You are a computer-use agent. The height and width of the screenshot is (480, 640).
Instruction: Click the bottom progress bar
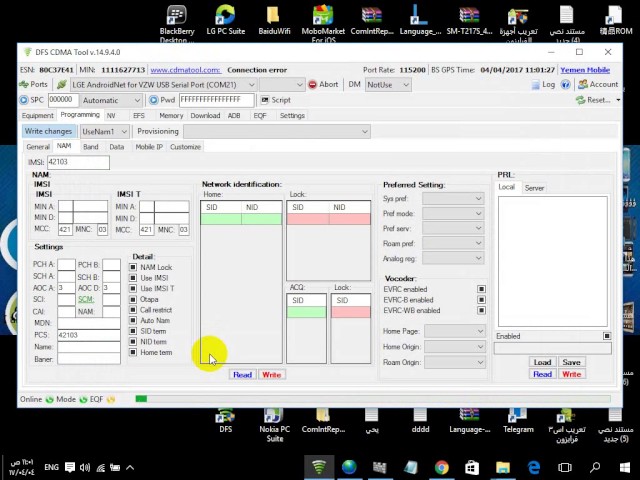pyautogui.click(x=373, y=399)
